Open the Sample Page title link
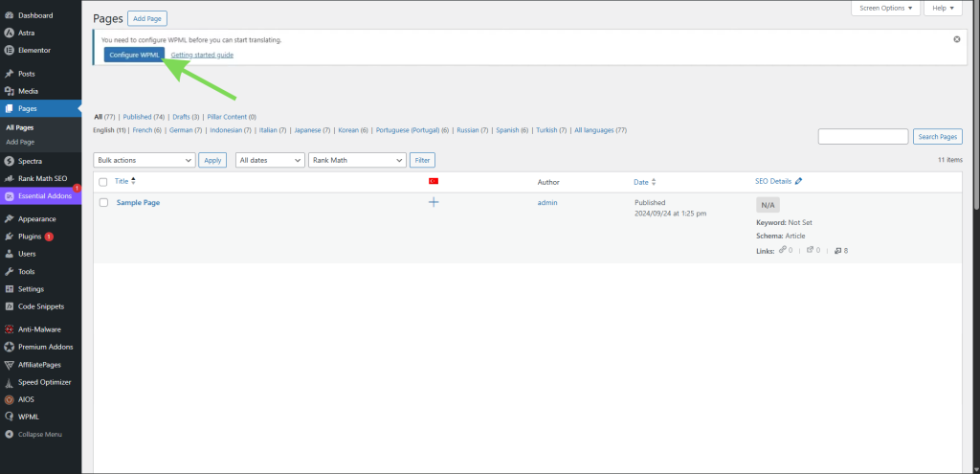Image resolution: width=980 pixels, height=474 pixels. click(138, 203)
